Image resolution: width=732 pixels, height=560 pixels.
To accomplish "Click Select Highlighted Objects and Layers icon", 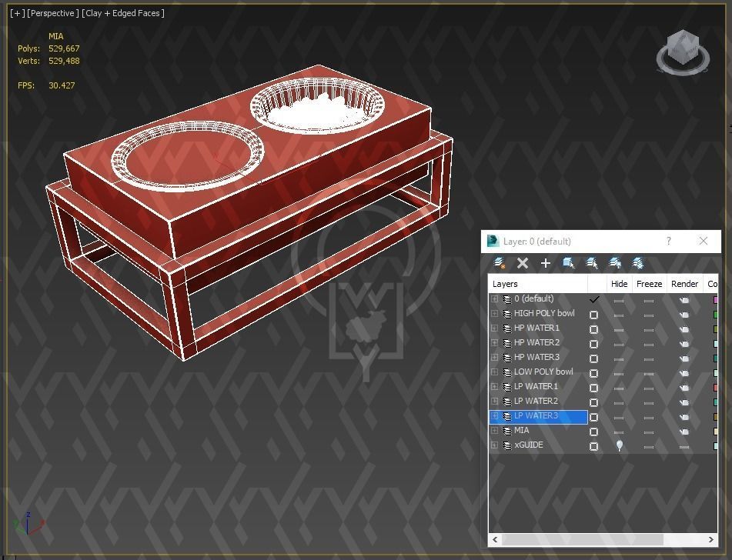I will [569, 263].
